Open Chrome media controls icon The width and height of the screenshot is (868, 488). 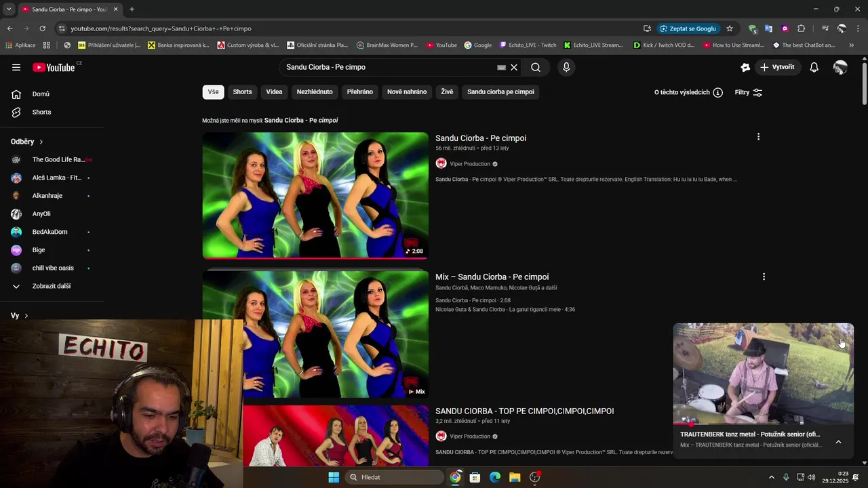pos(825,28)
